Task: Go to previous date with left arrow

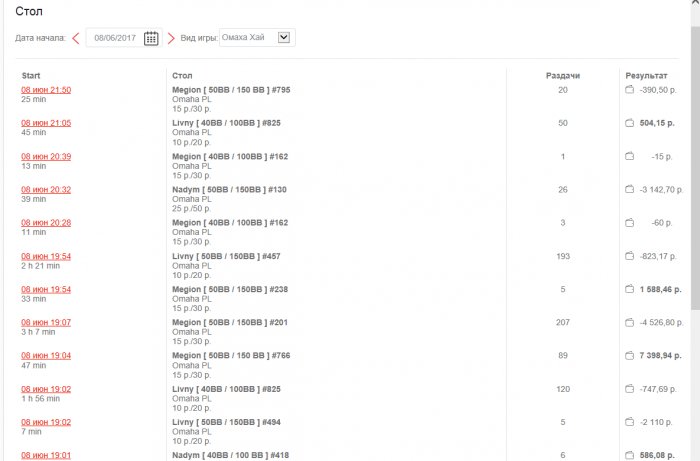Action: click(x=76, y=38)
